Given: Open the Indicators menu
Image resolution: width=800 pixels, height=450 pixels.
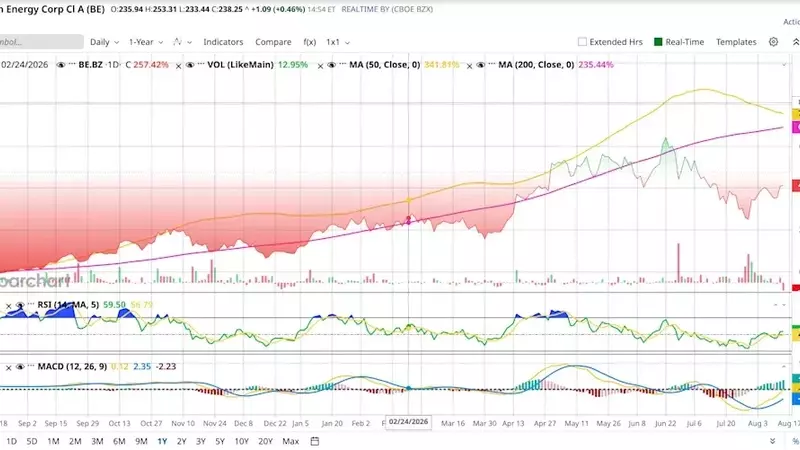Looking at the screenshot, I should 223,42.
